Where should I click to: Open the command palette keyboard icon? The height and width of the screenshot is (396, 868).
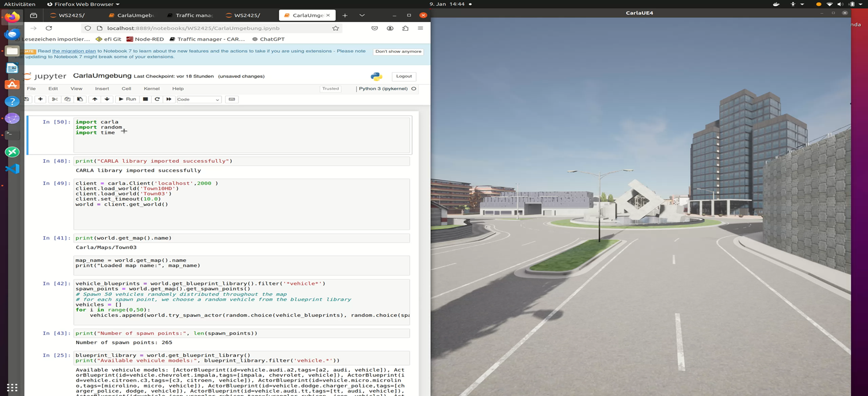[x=232, y=99]
